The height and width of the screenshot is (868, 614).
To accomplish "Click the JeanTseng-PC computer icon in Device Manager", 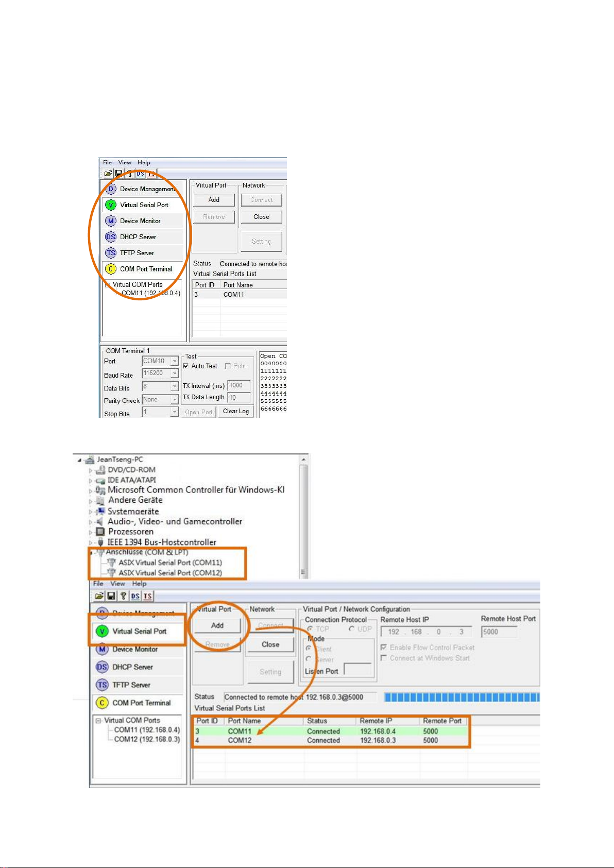I will [90, 459].
